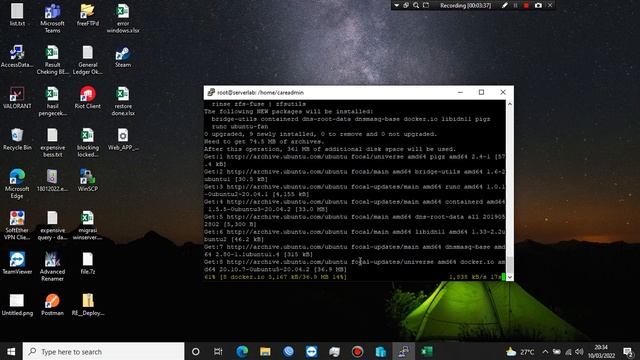Screen dimensions: 640x360
Task: Open Microsoft Store from the taskbar
Action: tap(380, 351)
